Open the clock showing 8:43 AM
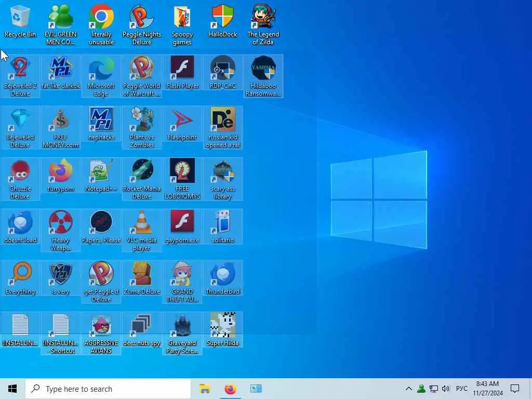Screen dimensions: 532x399 click(x=487, y=389)
